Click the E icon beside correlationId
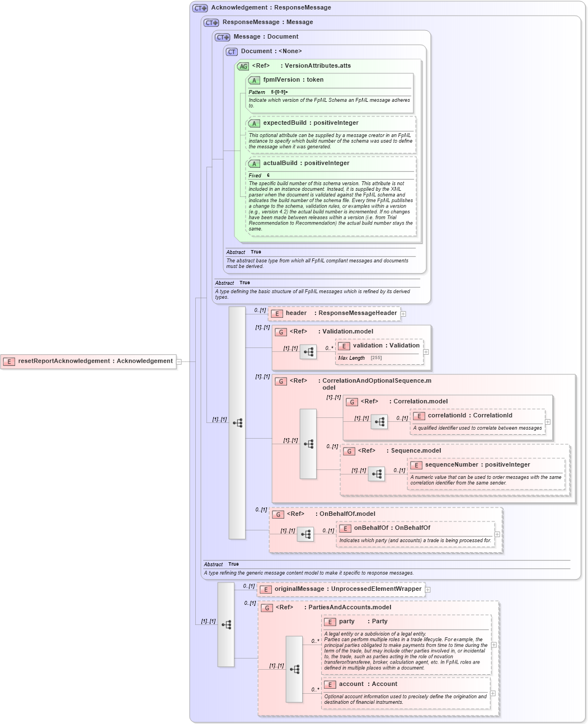The width and height of the screenshot is (588, 724). [419, 416]
